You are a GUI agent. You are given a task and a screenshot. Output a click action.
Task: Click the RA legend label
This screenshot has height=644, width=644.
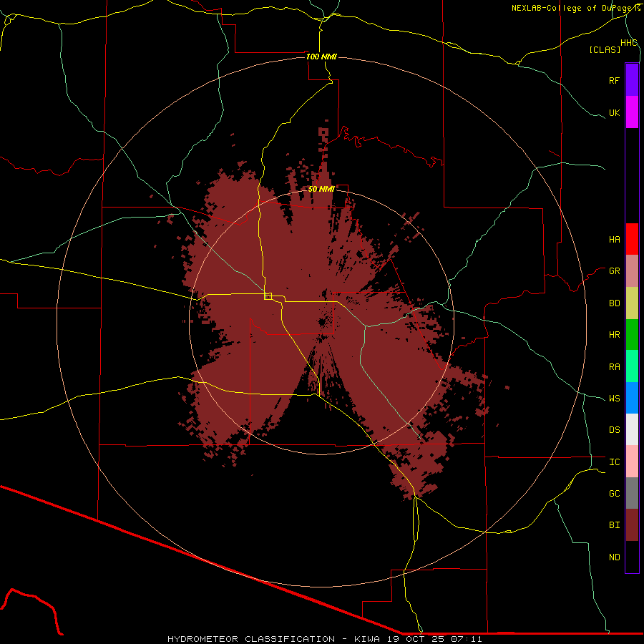click(614, 367)
